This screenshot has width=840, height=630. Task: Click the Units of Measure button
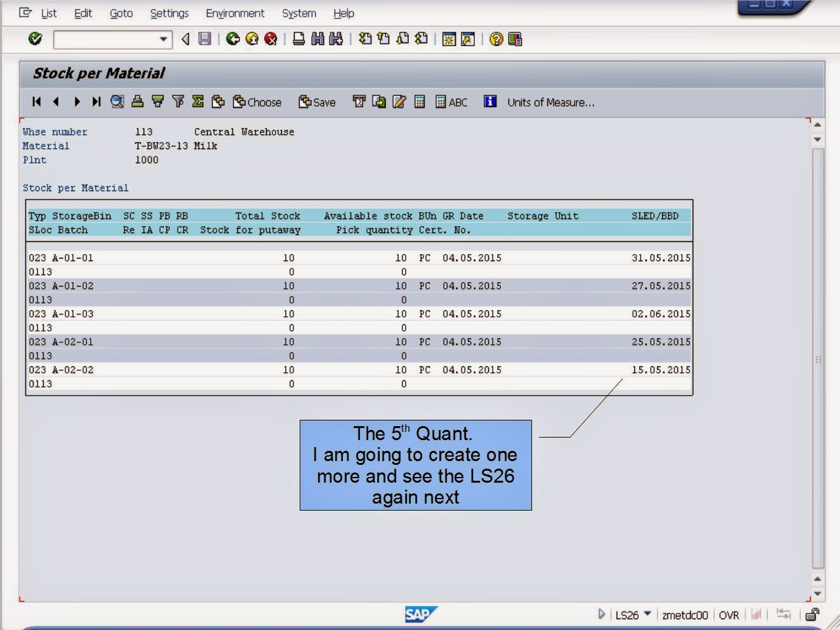click(549, 102)
